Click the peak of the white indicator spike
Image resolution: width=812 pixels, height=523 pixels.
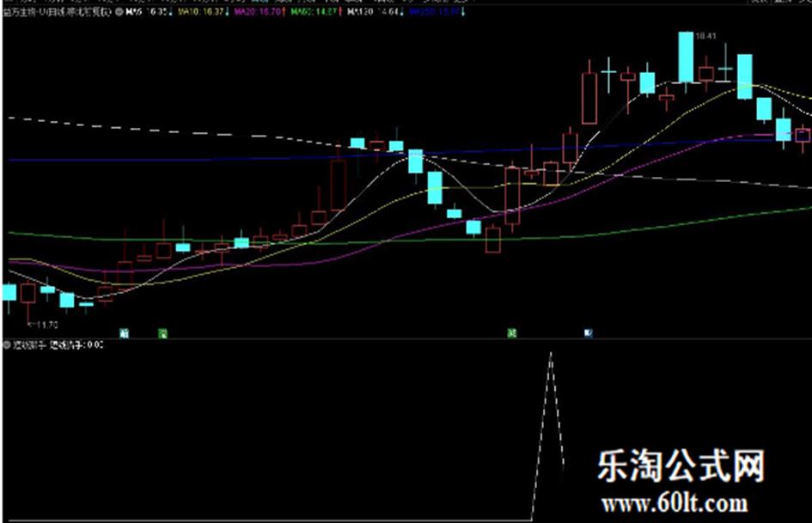(551, 353)
